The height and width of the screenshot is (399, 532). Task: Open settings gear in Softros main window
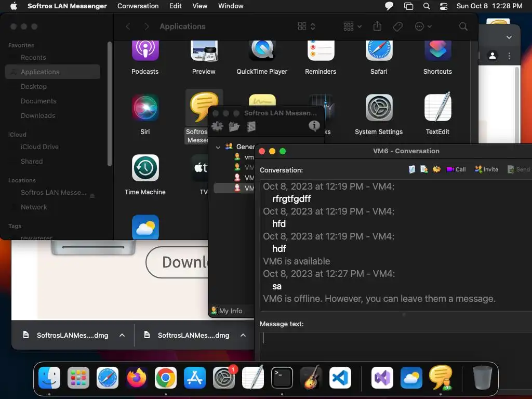[218, 127]
